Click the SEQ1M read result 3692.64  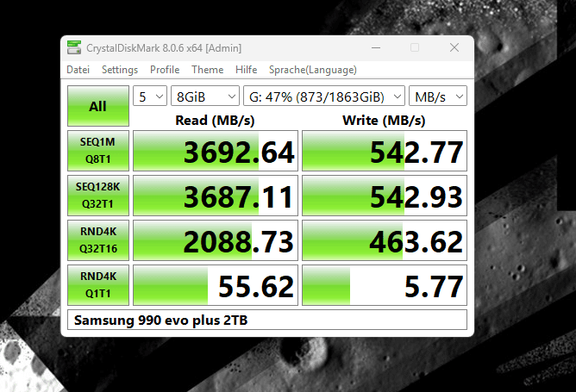[216, 151]
